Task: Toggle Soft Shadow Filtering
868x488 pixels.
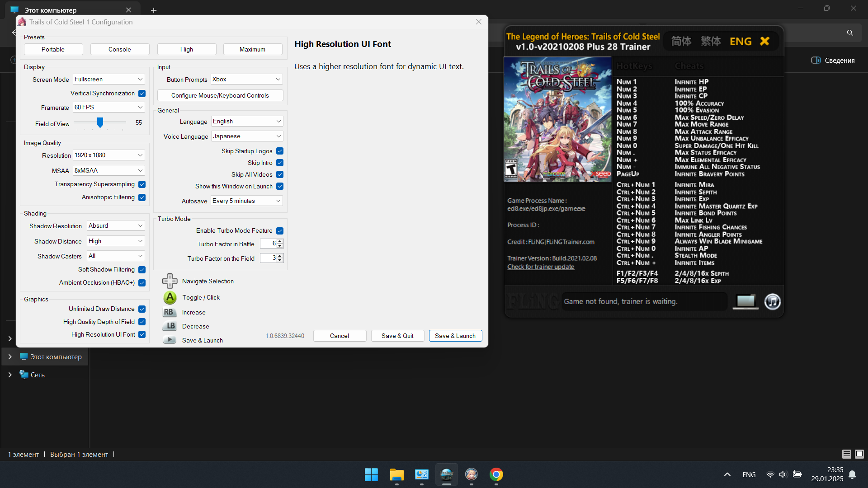Action: coord(142,270)
